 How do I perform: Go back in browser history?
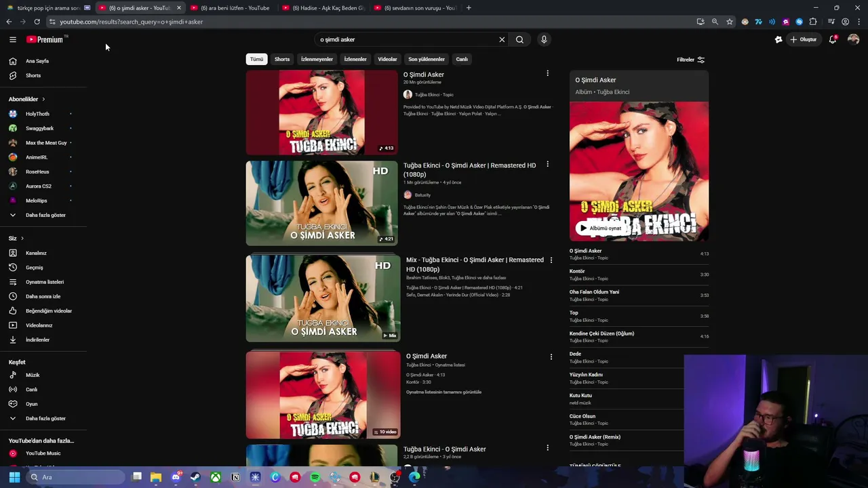point(9,22)
